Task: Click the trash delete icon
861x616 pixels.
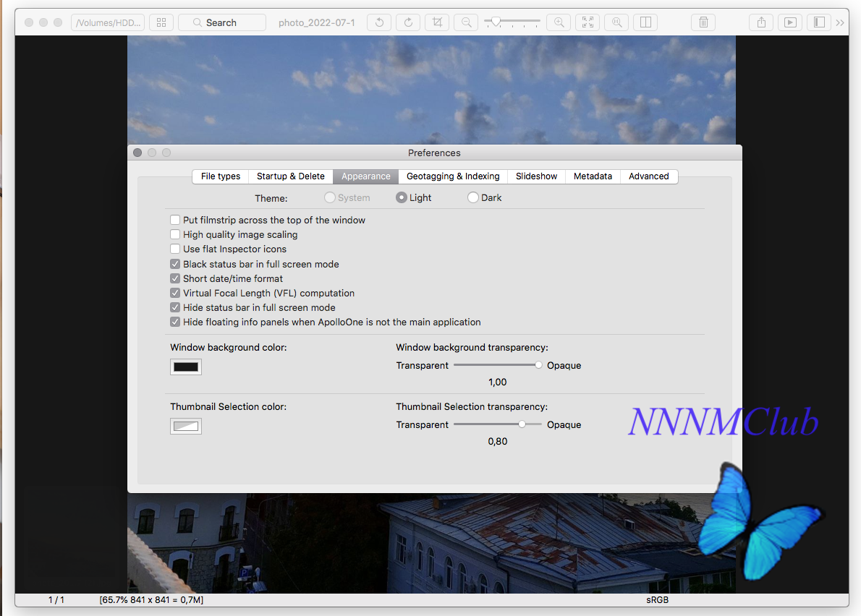Action: [x=703, y=22]
